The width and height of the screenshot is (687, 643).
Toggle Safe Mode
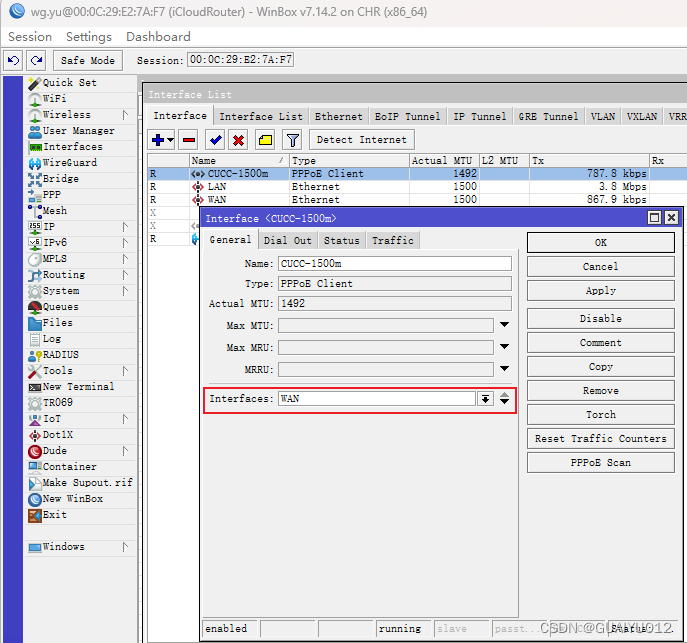point(88,60)
